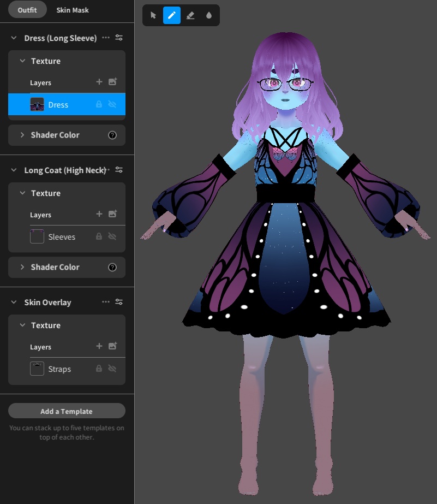Viewport: 437px width, 504px height.
Task: Click the Straps layer thumbnail
Action: (x=37, y=369)
